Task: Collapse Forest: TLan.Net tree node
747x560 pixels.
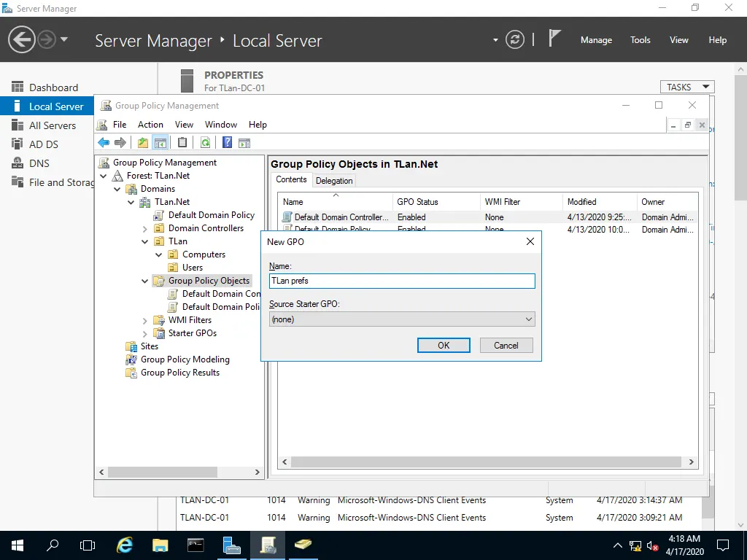Action: (x=104, y=176)
